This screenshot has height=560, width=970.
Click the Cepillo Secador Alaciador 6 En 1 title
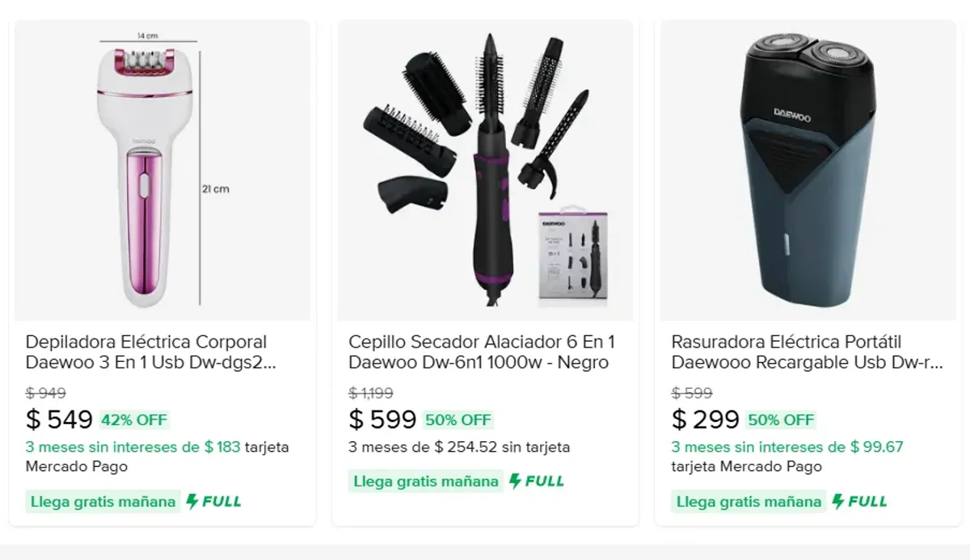[x=482, y=352]
